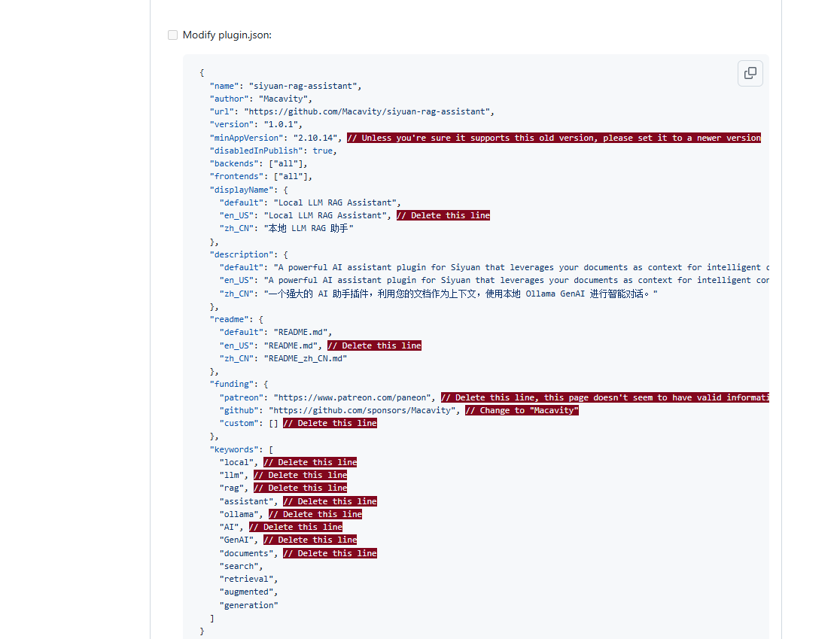Click the Delete this line comment after "AI"
840x639 pixels.
click(296, 527)
